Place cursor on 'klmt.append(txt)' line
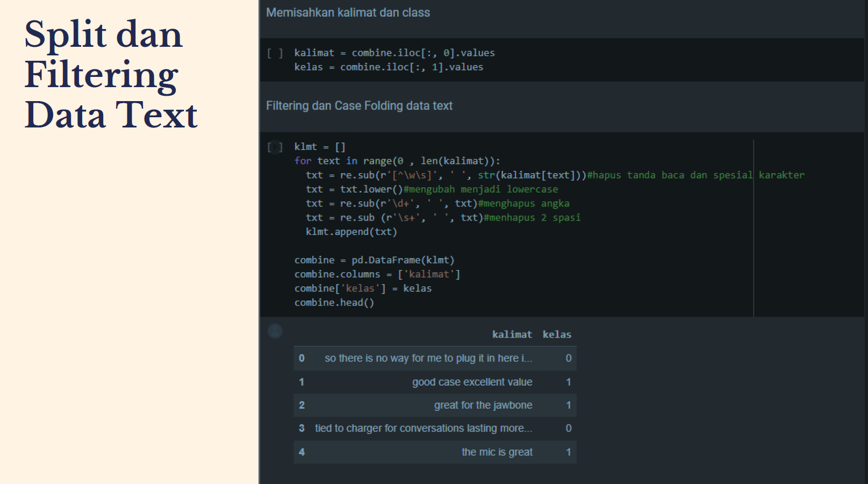 [351, 232]
